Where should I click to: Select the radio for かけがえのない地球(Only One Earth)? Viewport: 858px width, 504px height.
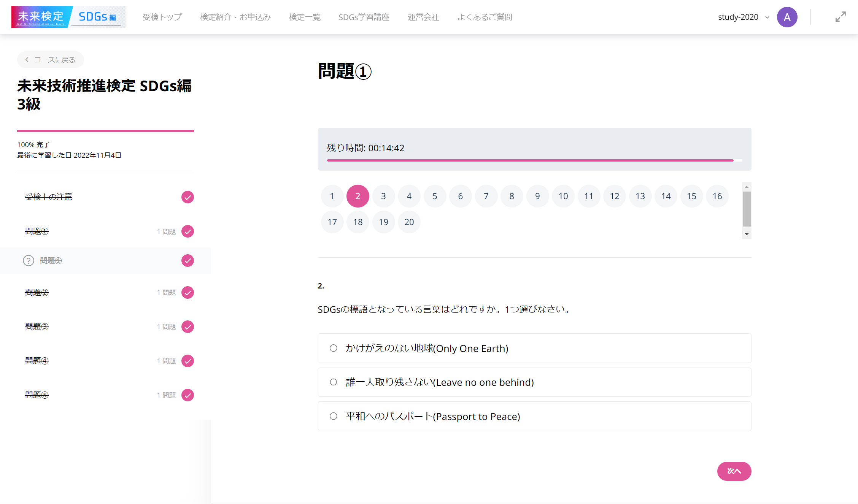[333, 348]
